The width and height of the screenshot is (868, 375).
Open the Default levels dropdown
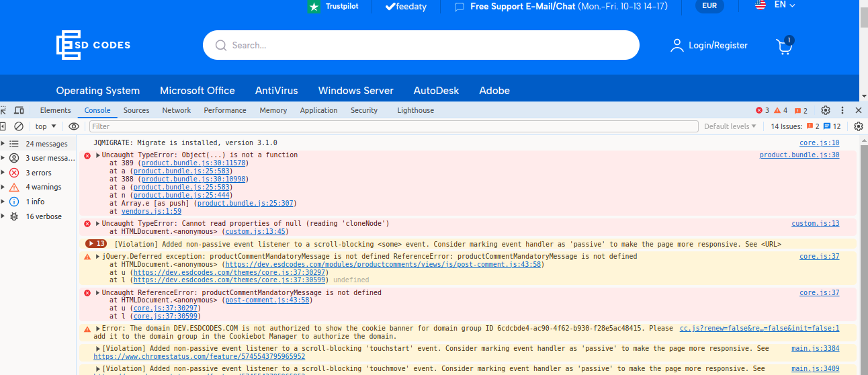pos(730,126)
